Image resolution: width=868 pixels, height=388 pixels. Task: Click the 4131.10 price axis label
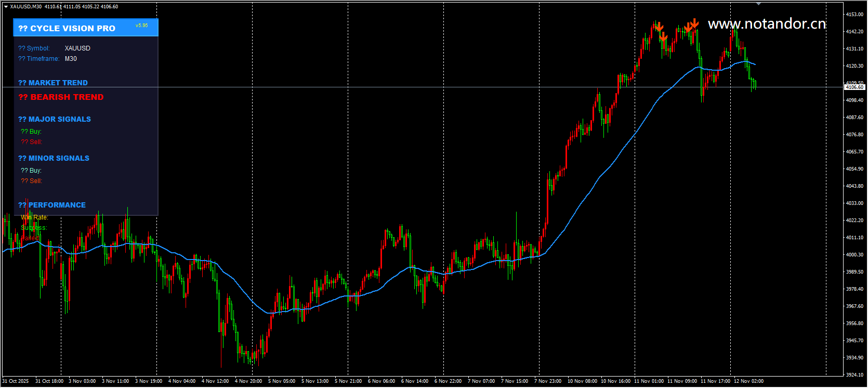(854, 49)
